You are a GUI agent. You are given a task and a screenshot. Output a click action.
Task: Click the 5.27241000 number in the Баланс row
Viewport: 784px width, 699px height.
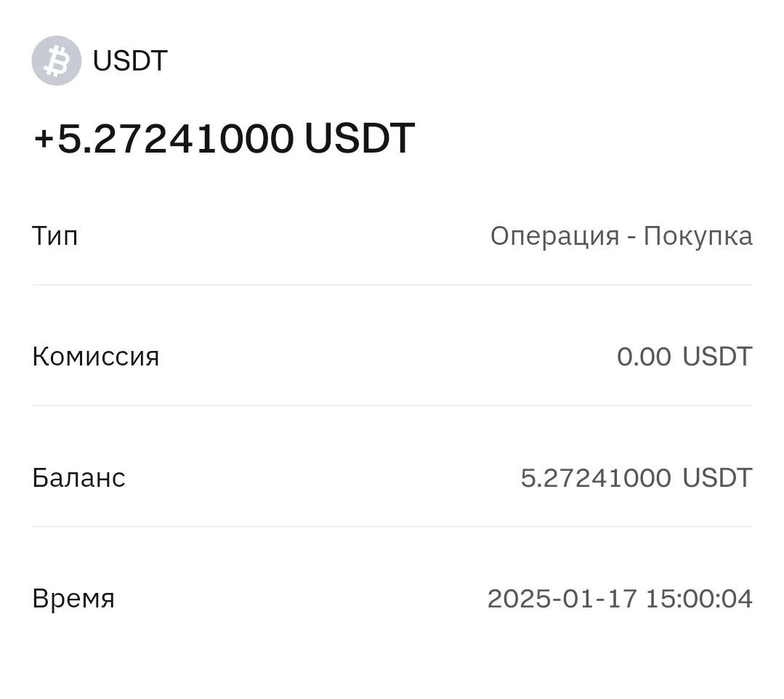596,478
